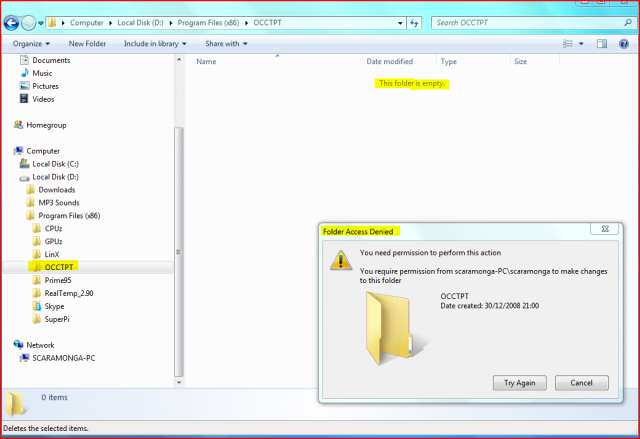This screenshot has width=640, height=439.
Task: Click the navigation pane scroll up arrow
Action: 179,60
